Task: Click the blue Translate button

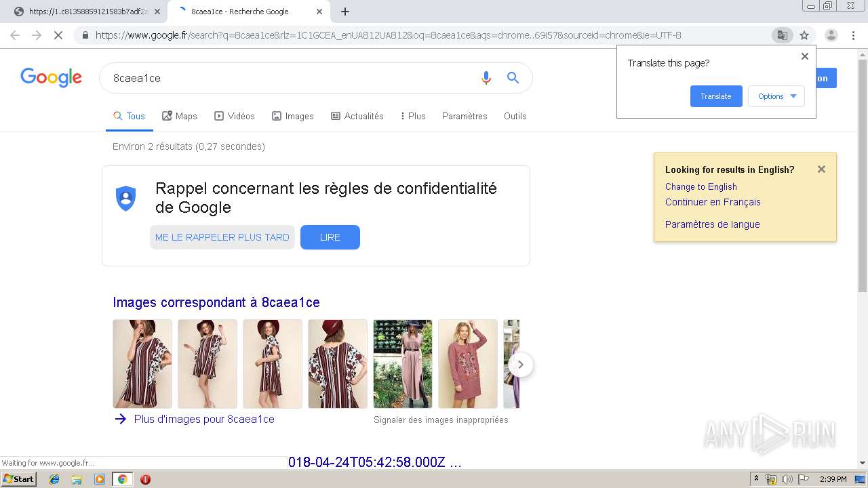Action: click(716, 96)
